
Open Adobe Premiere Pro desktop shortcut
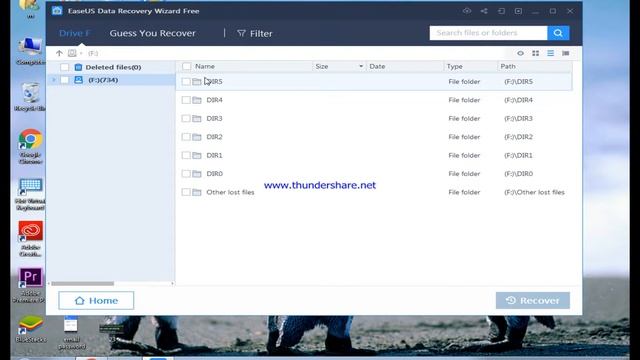30,285
